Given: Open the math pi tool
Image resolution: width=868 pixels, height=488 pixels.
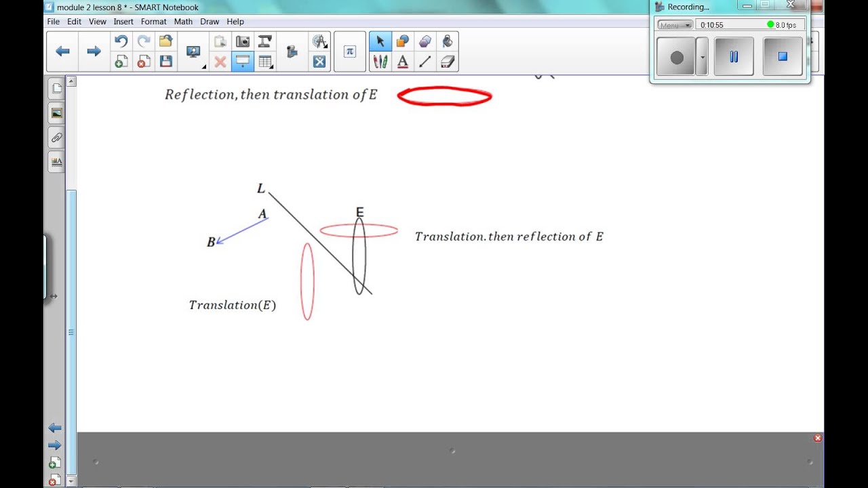Looking at the screenshot, I should (350, 52).
